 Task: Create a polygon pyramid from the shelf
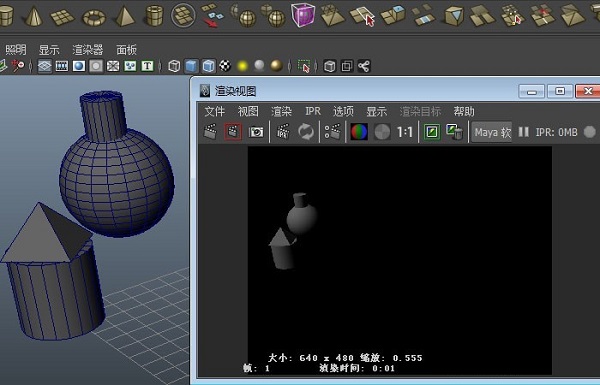tap(124, 16)
